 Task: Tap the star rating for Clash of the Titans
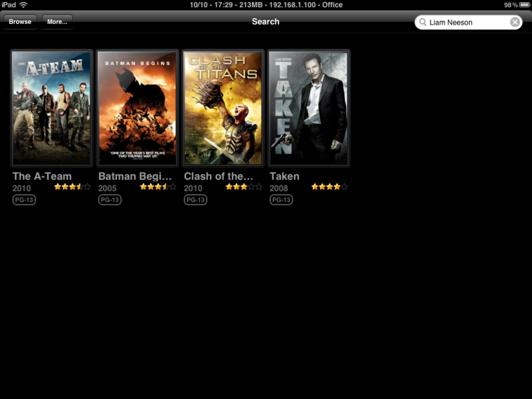244,187
